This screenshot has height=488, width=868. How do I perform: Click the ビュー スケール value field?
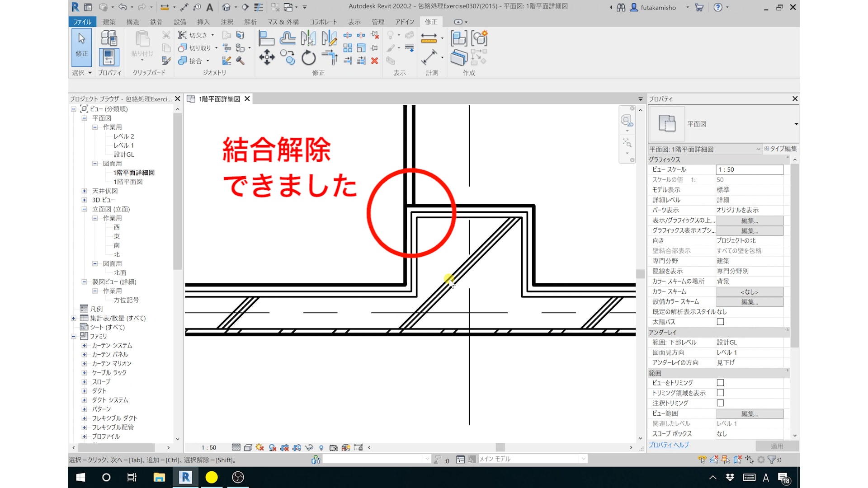pos(749,169)
